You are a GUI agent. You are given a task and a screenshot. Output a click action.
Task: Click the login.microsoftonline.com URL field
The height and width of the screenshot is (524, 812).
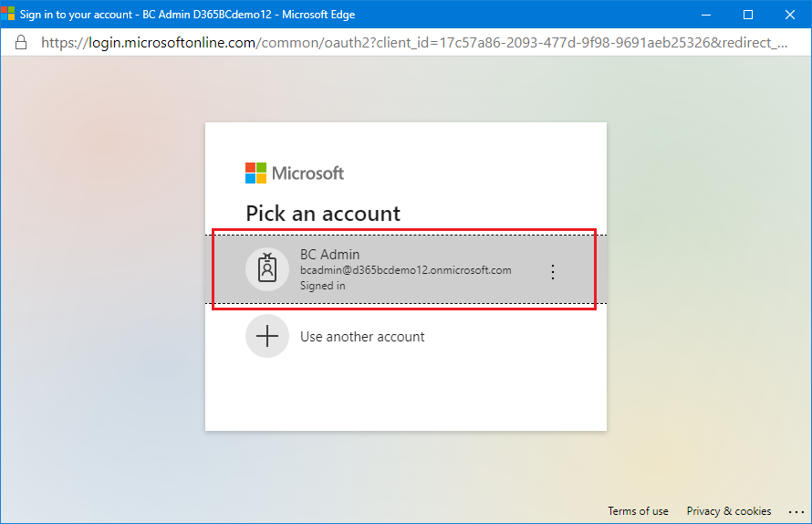tap(414, 43)
